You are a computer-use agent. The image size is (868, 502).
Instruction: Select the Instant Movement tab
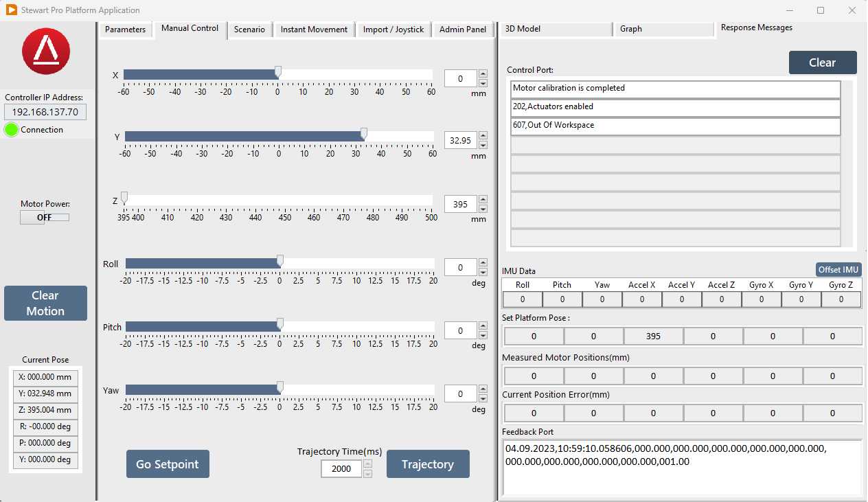pyautogui.click(x=314, y=30)
